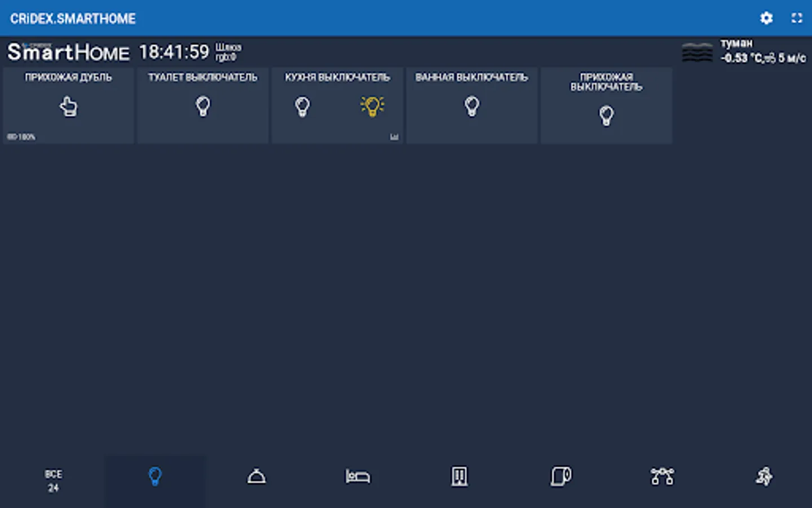
Task: Enter fullscreen mode via the expand icon
Action: 796,18
